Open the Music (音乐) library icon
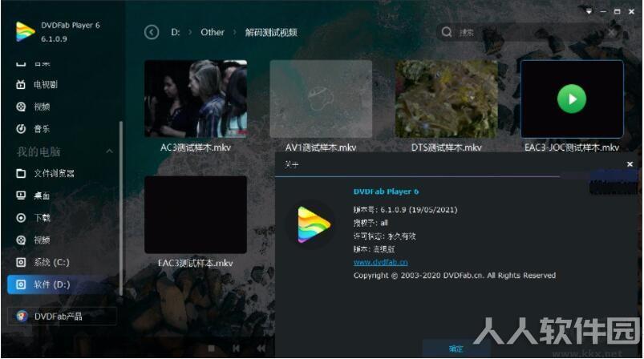Image resolution: width=644 pixels, height=359 pixels. point(21,129)
